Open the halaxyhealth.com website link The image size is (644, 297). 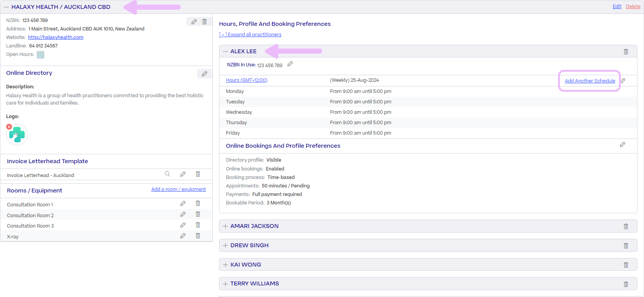(56, 37)
